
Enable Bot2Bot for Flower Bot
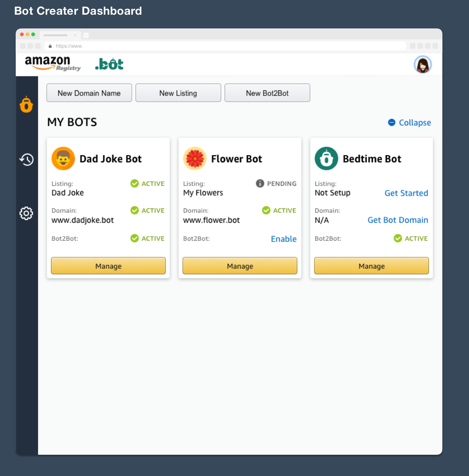284,239
